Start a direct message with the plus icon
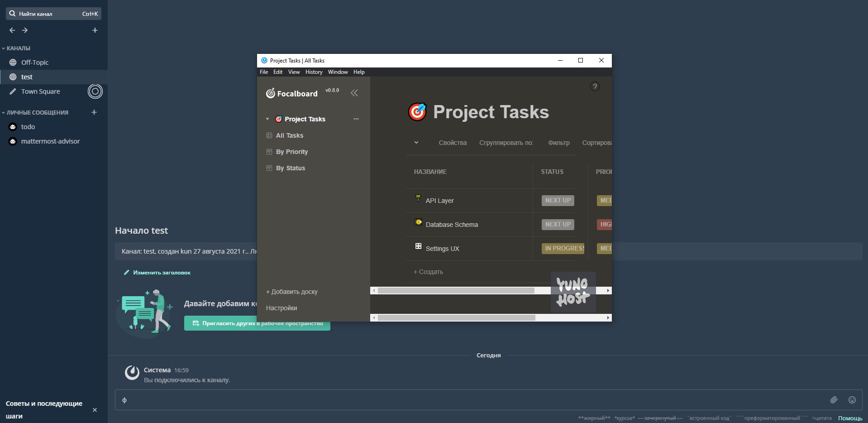Image resolution: width=868 pixels, height=423 pixels. tap(94, 112)
